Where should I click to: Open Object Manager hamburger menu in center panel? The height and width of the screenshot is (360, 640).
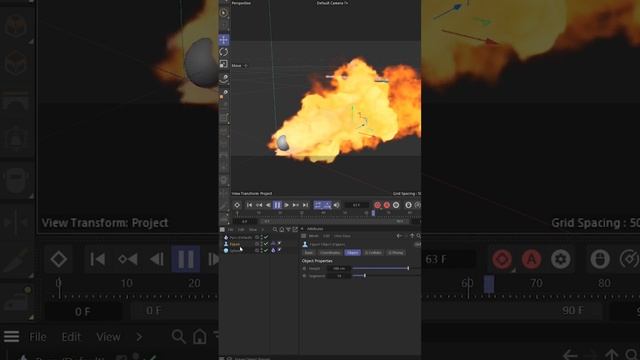point(222,229)
